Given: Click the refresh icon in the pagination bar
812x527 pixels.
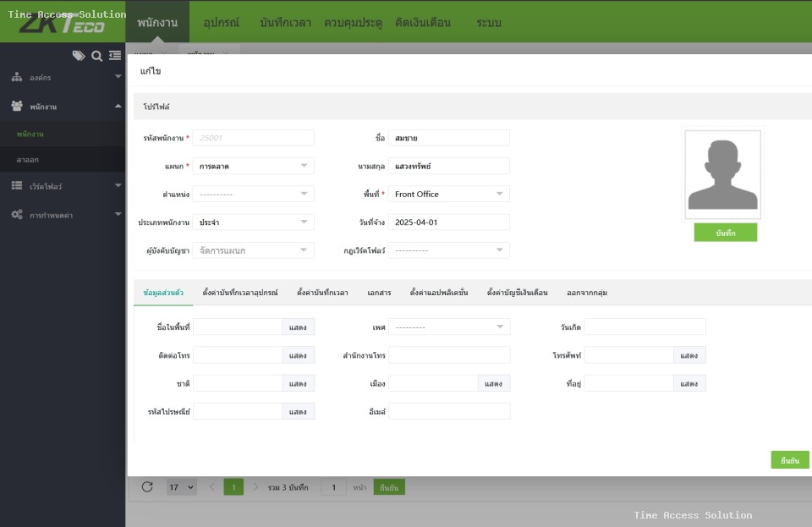Looking at the screenshot, I should click(x=147, y=487).
